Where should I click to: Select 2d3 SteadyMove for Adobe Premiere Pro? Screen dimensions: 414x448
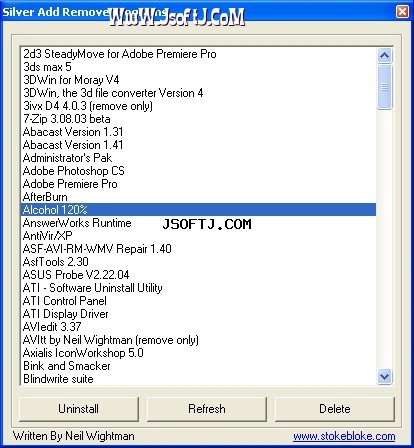pos(198,54)
